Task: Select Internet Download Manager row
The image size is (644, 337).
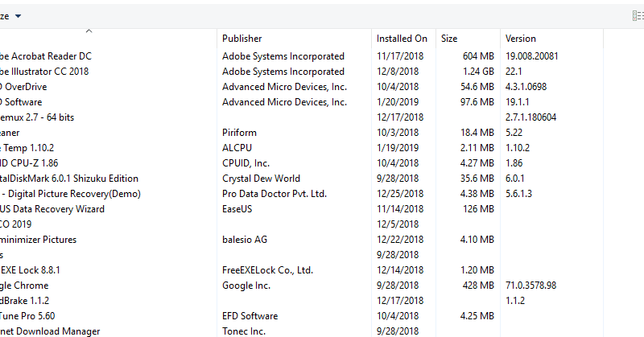Action: click(301, 331)
